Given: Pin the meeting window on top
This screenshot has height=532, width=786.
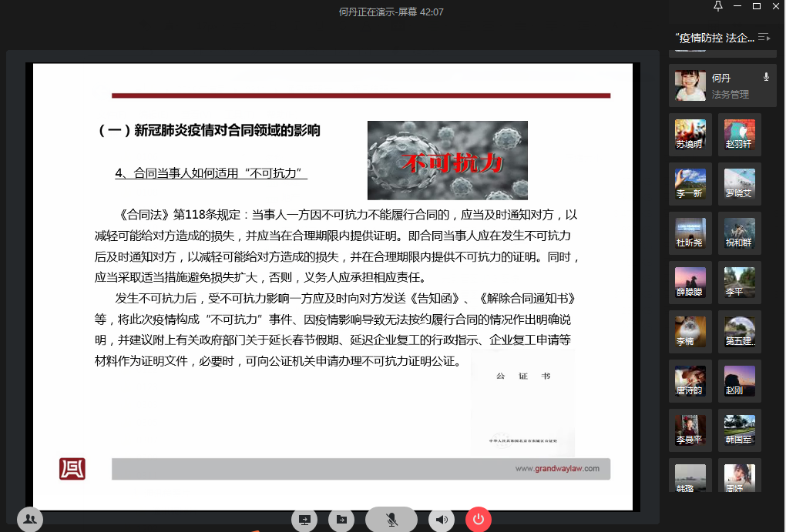Looking at the screenshot, I should click(x=718, y=7).
